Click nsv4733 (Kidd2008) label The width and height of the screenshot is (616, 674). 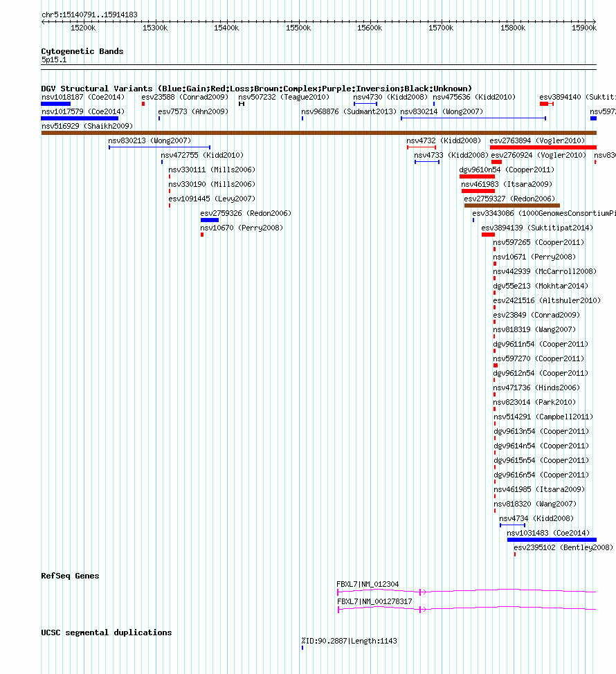tap(451, 156)
